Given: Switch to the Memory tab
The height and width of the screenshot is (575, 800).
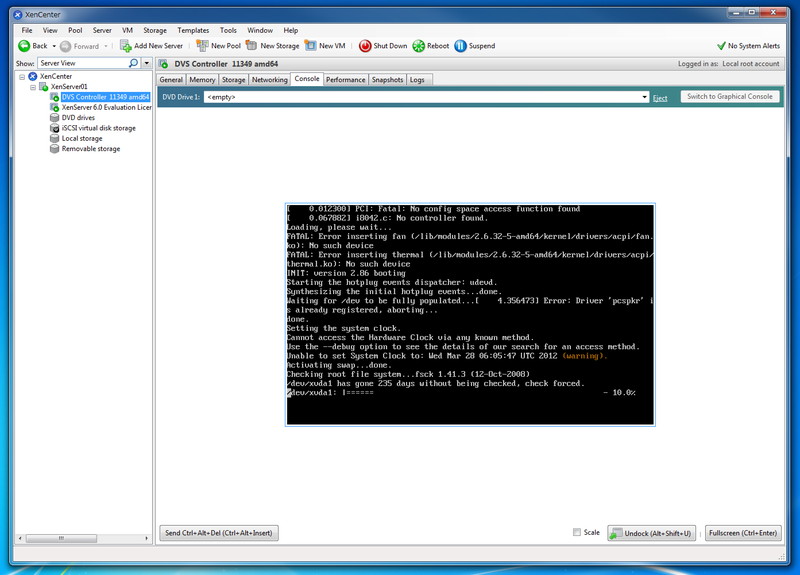Looking at the screenshot, I should (x=202, y=80).
